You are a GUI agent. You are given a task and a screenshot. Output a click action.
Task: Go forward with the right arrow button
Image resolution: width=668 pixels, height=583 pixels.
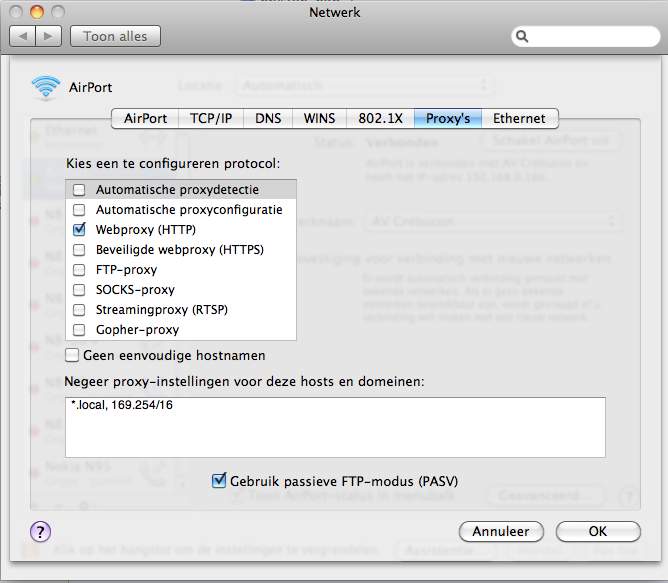point(49,36)
